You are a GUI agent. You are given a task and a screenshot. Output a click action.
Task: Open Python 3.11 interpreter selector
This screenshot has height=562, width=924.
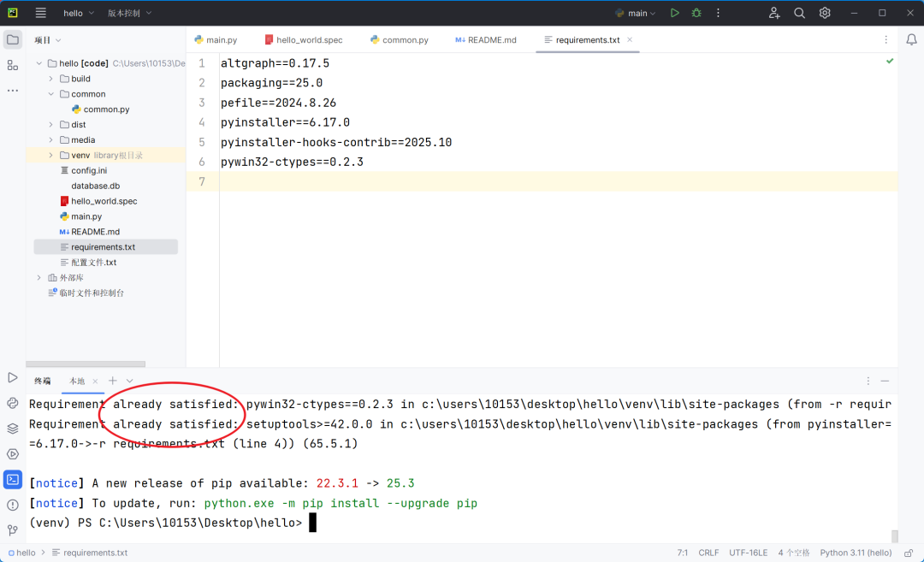[856, 553]
